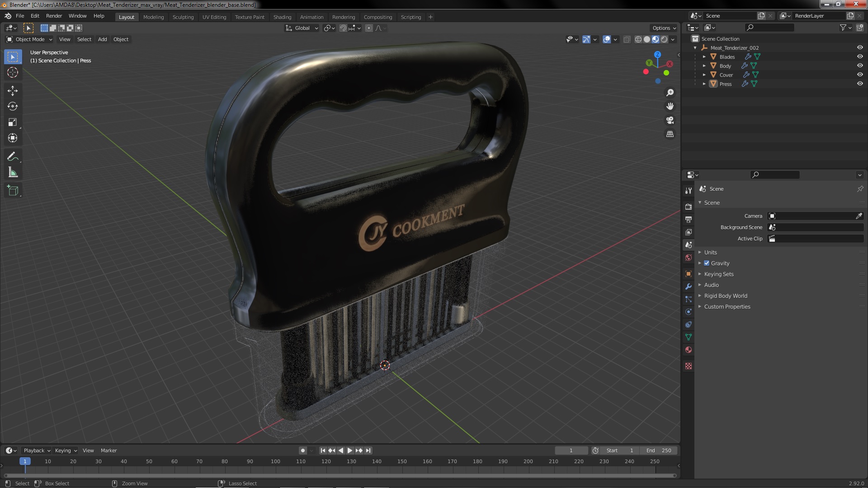This screenshot has height=488, width=868.
Task: Hide the Meat_Tenderizer_002 collection
Action: (860, 47)
